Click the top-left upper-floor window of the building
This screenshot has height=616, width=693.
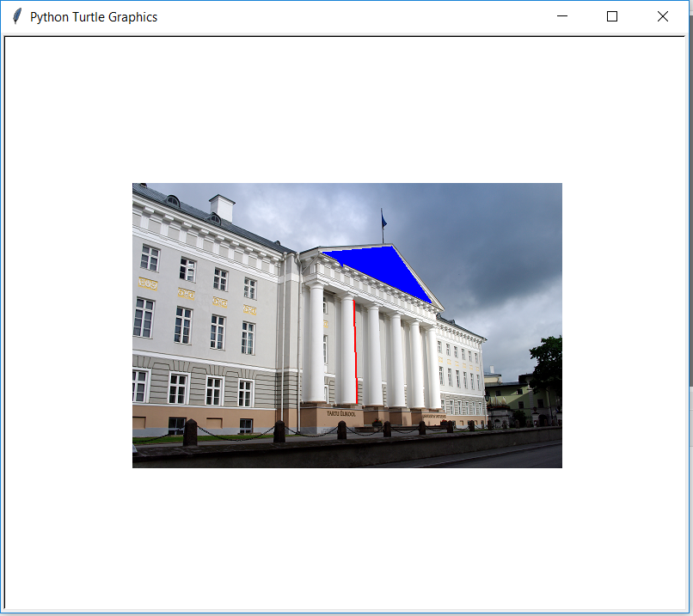[x=150, y=258]
